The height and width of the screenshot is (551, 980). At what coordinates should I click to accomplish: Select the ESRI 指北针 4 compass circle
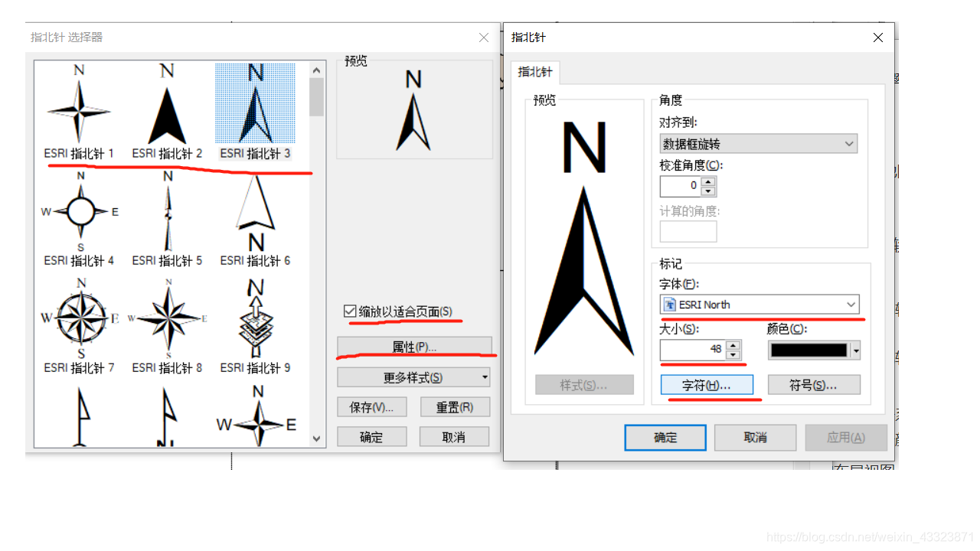point(79,219)
